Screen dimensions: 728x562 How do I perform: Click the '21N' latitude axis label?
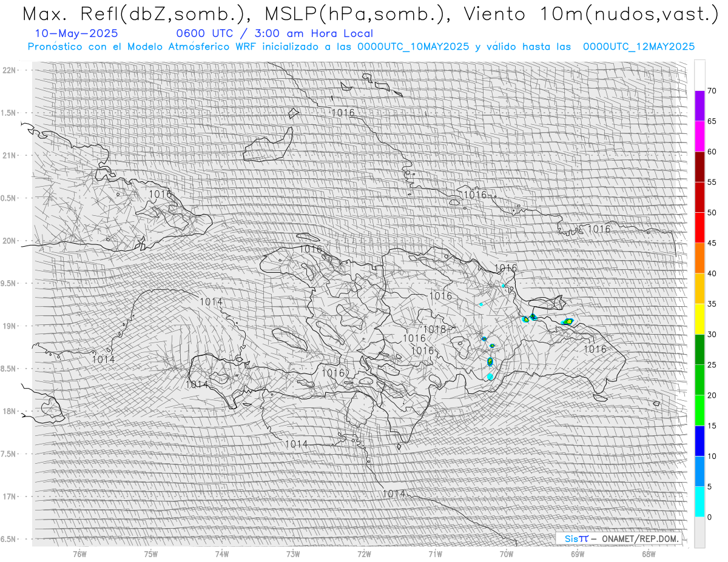(9, 155)
